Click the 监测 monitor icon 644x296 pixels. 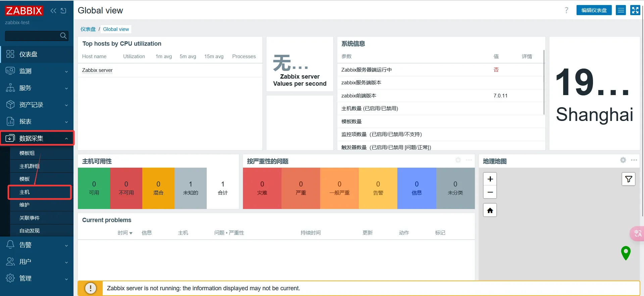click(x=10, y=71)
